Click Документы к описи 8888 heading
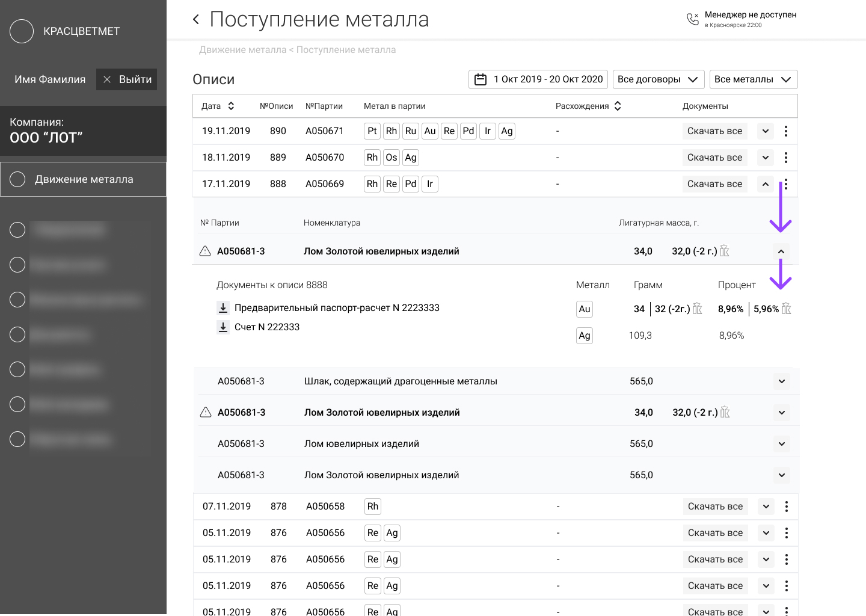866x616 pixels. [272, 285]
